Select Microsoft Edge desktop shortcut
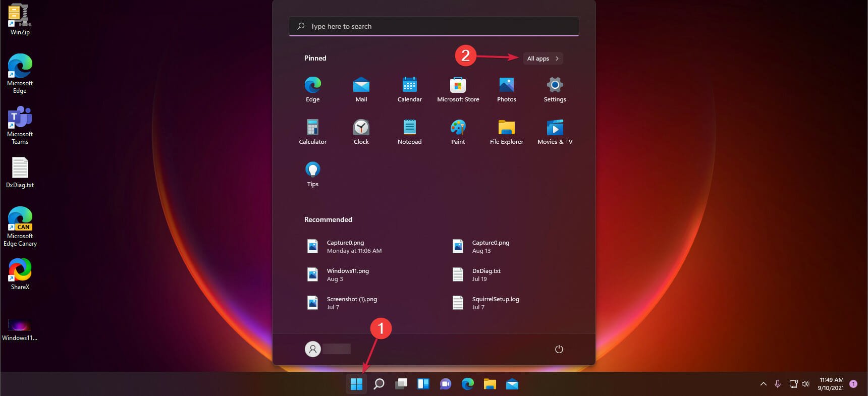Screen dimensions: 868x396 pyautogui.click(x=20, y=74)
